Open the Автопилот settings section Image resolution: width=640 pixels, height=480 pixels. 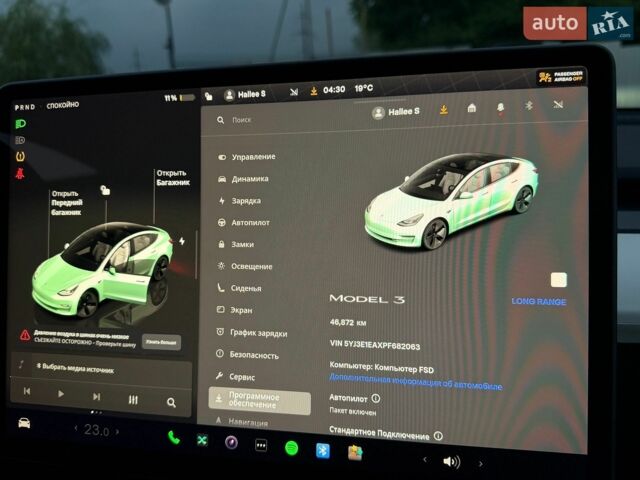[x=244, y=222]
